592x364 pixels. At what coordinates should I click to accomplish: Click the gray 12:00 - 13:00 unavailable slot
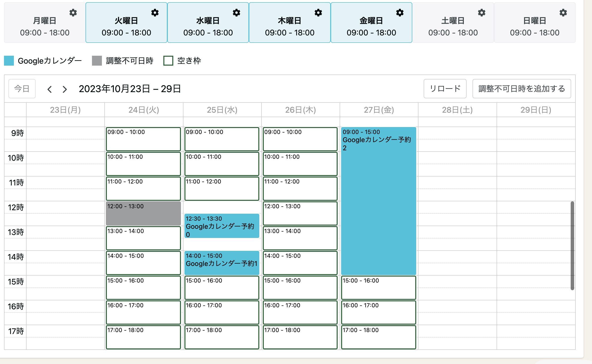[x=143, y=213]
